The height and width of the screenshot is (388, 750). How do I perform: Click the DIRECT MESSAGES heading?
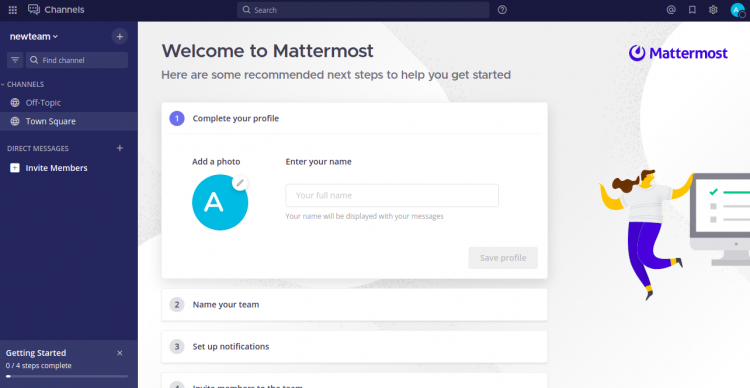(x=38, y=148)
